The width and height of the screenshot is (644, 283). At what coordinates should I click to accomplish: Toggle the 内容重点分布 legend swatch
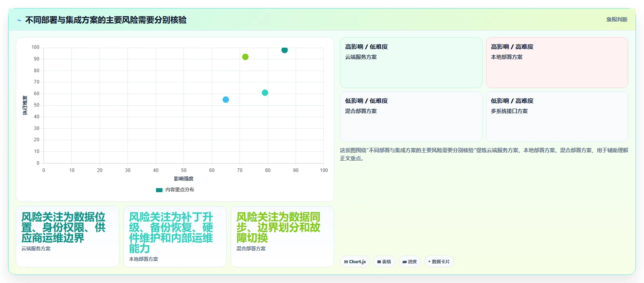click(x=159, y=190)
